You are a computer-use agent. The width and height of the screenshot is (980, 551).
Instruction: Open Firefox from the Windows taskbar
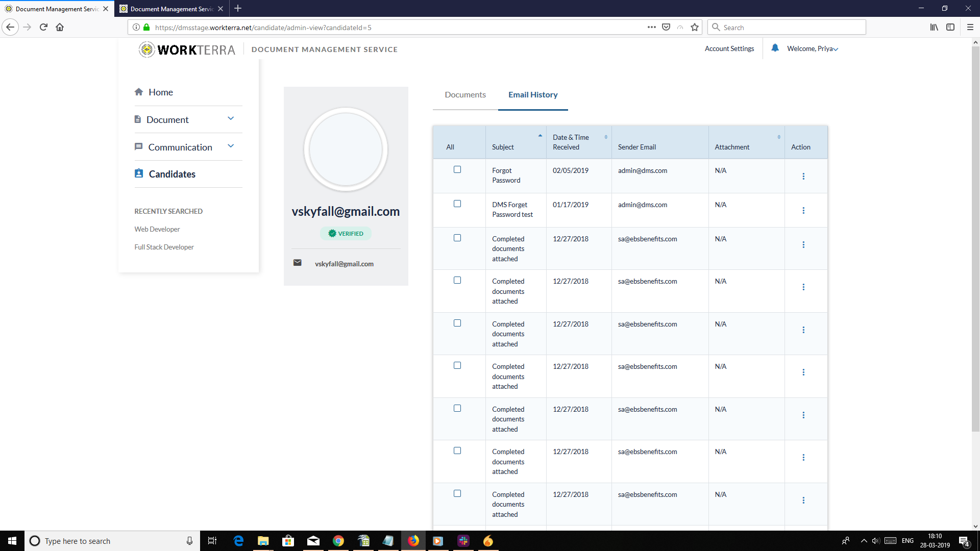[x=413, y=541]
